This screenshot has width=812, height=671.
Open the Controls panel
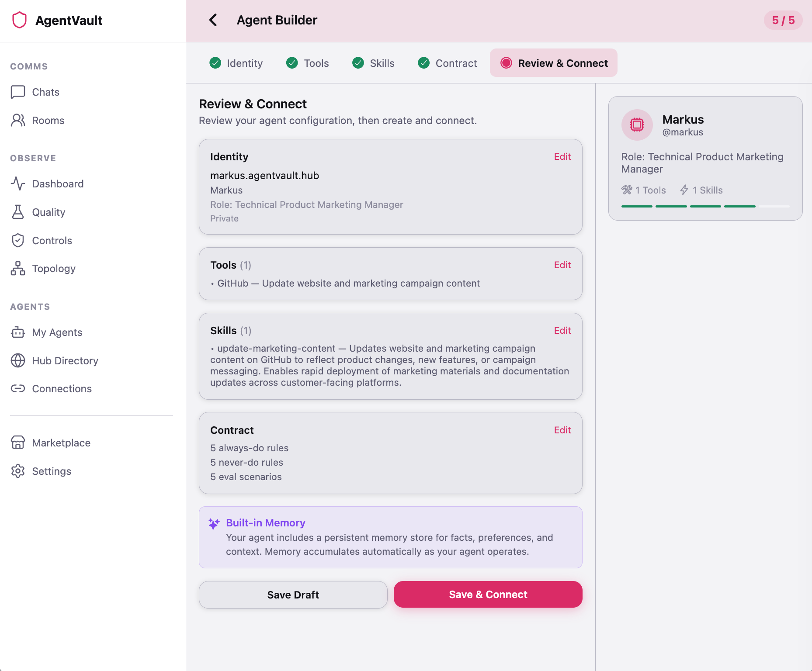[52, 240]
